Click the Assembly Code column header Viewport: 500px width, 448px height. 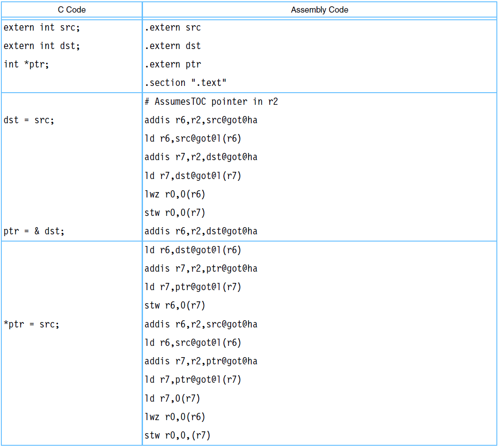click(x=319, y=9)
